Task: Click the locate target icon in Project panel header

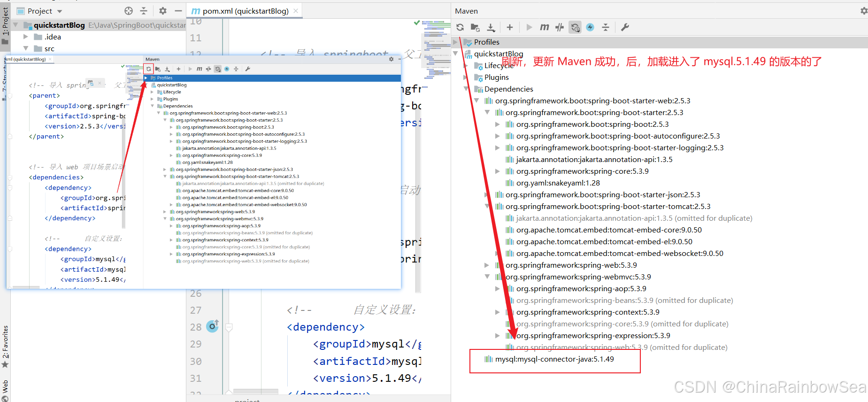Action: coord(129,11)
